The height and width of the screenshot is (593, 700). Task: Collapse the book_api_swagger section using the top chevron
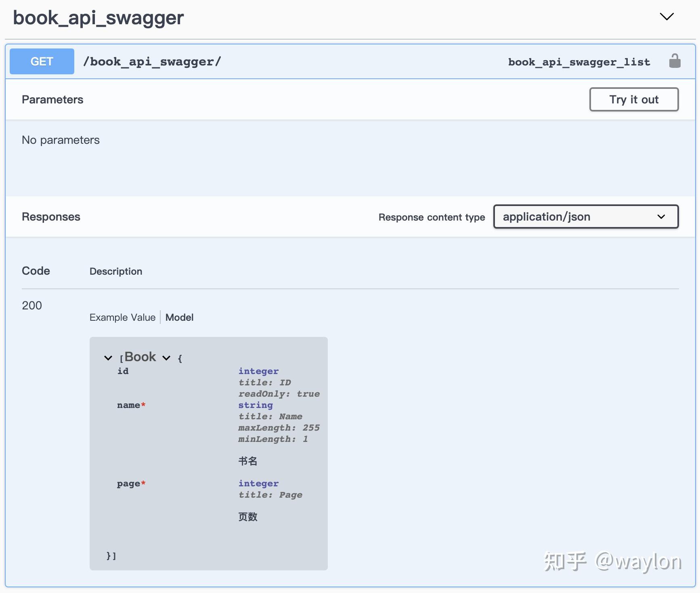click(666, 17)
